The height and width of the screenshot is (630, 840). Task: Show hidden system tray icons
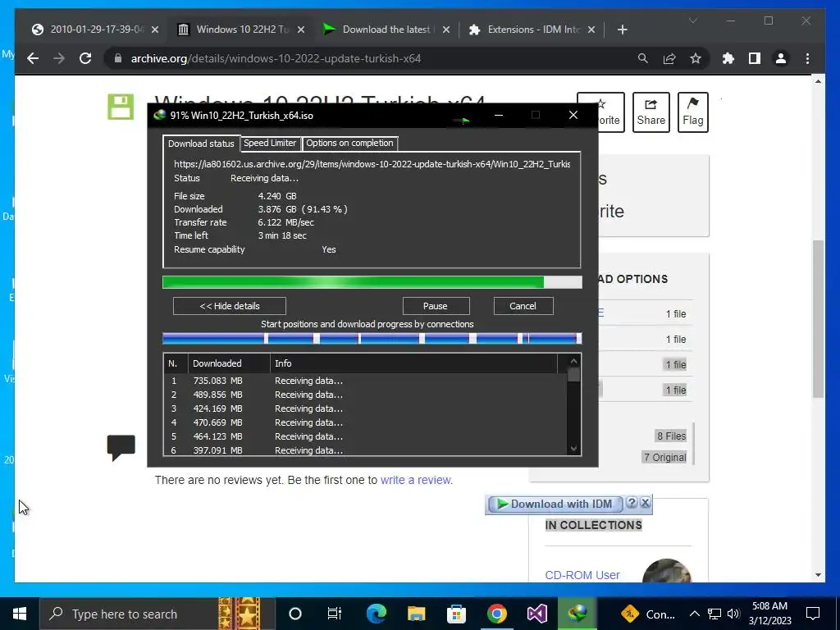point(694,614)
